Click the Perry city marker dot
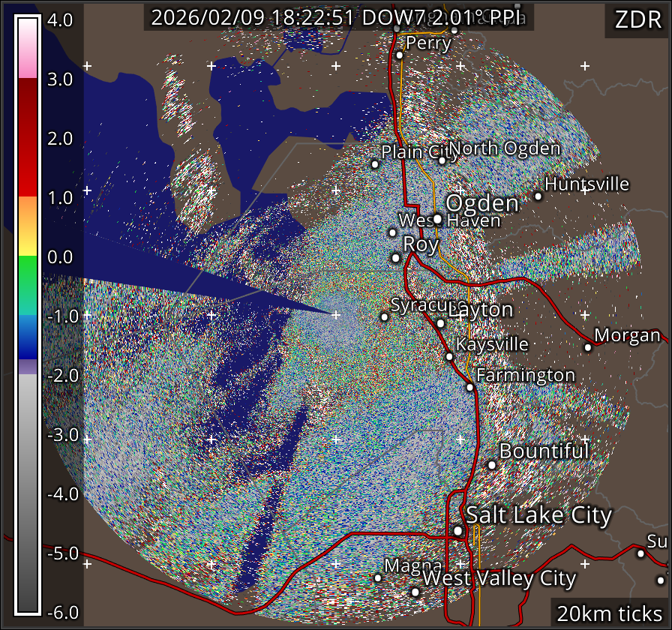Viewport: 672px width, 630px height. click(400, 55)
